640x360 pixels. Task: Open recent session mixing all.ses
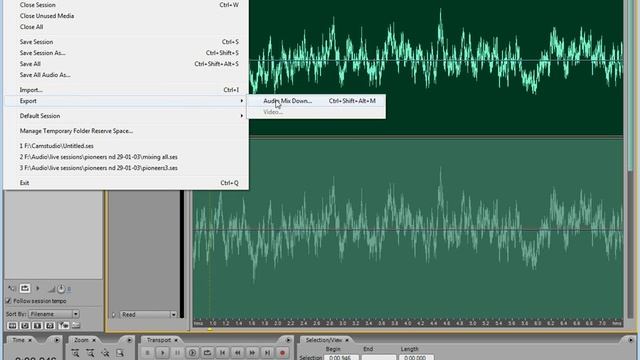tap(126, 157)
